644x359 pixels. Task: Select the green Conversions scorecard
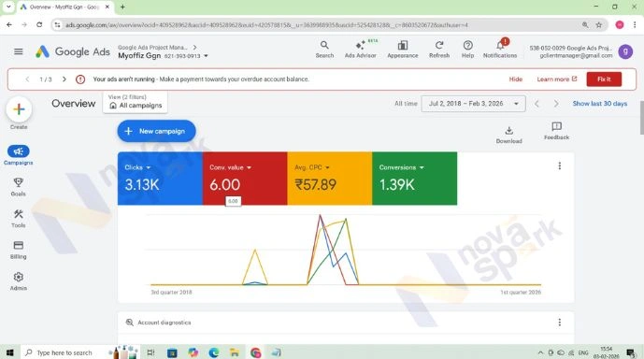(x=414, y=179)
